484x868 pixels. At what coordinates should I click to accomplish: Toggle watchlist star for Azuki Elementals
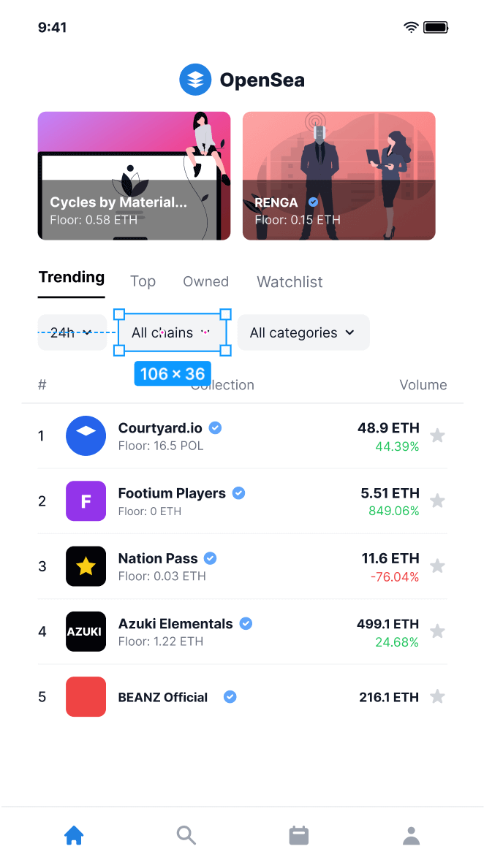coord(437,631)
